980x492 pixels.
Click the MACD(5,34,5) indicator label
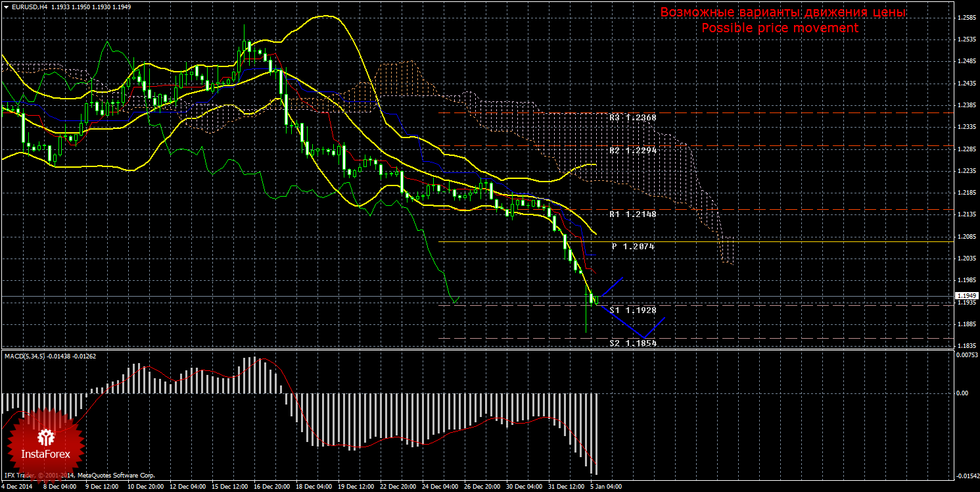(25, 356)
